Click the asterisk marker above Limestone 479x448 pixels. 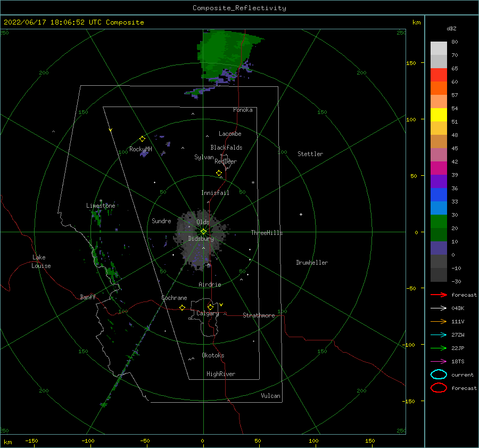(101, 201)
